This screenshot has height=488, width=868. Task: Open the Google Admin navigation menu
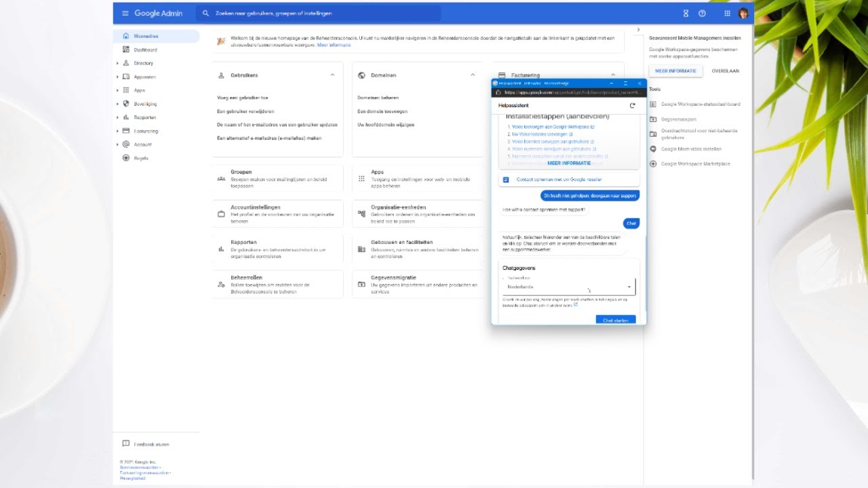[125, 12]
